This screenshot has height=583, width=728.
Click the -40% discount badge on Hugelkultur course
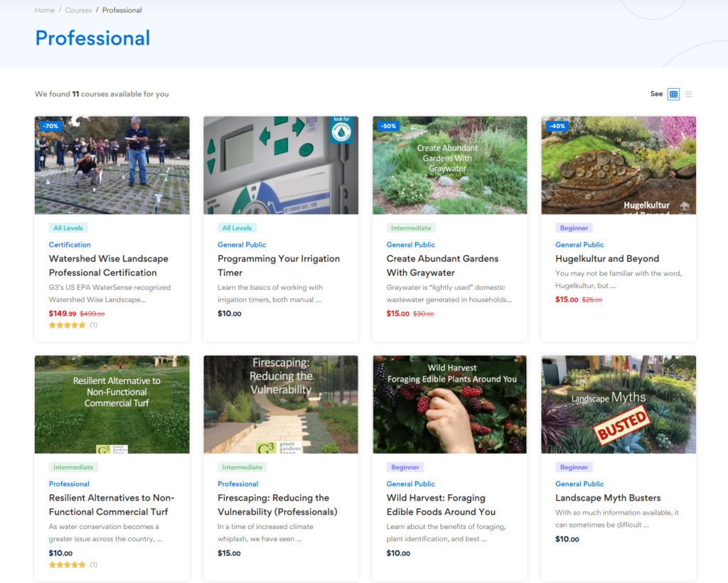[557, 126]
